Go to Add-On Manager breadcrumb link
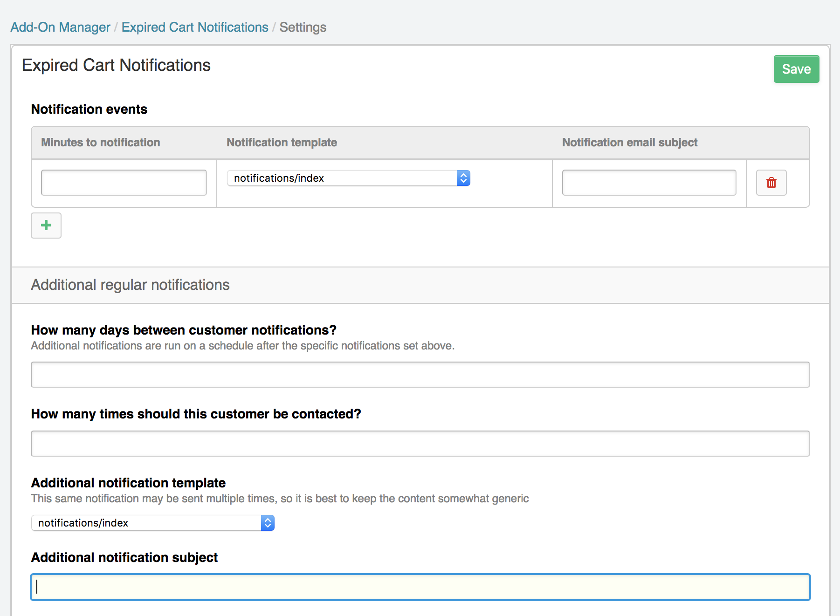Image resolution: width=840 pixels, height=616 pixels. click(x=60, y=27)
